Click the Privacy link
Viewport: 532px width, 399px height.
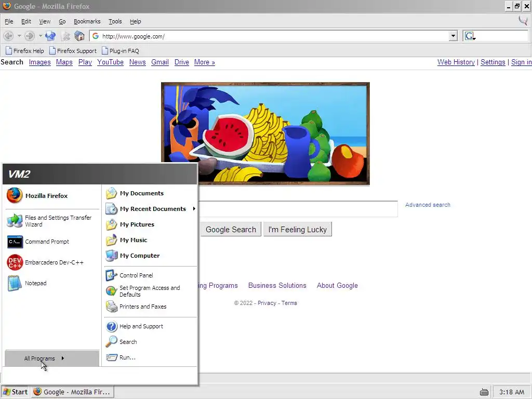click(x=267, y=303)
